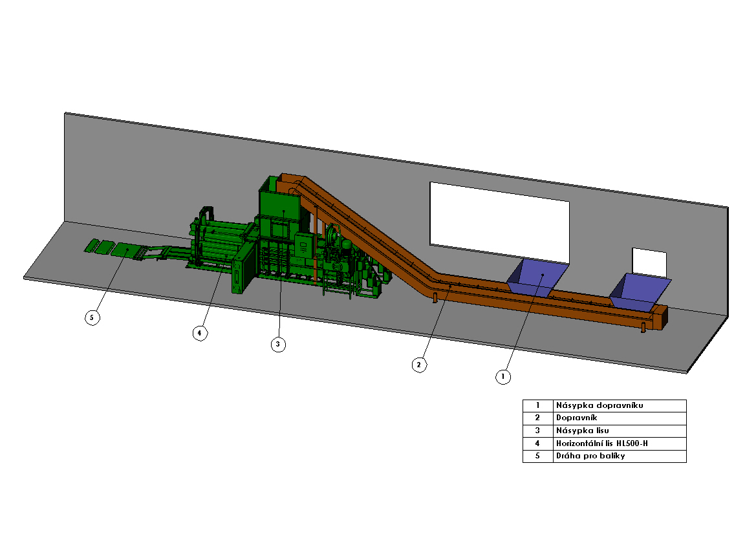Click legend number cell 4
Viewport: 756px width, 534px height.
point(537,443)
